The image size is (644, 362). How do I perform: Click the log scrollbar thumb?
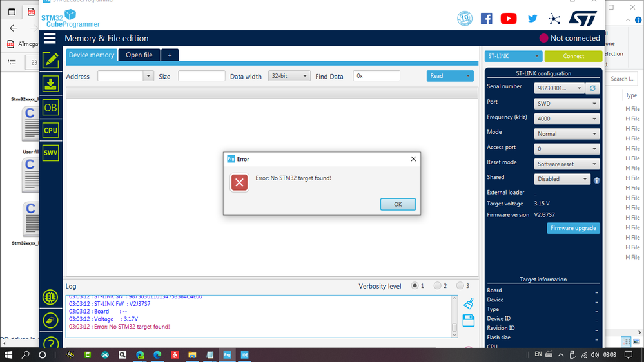pyautogui.click(x=454, y=327)
